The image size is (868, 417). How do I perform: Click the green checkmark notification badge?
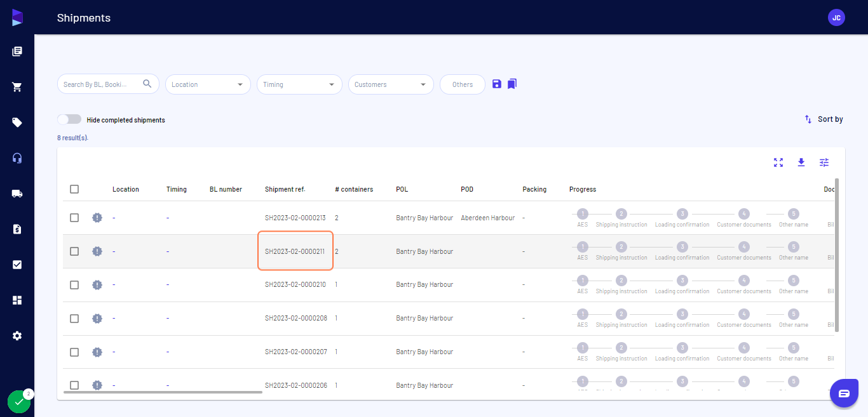[x=19, y=402]
